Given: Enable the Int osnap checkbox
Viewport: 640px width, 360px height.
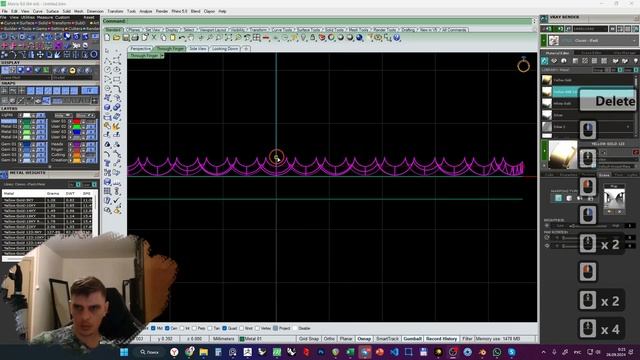Looking at the screenshot, I should [x=182, y=328].
